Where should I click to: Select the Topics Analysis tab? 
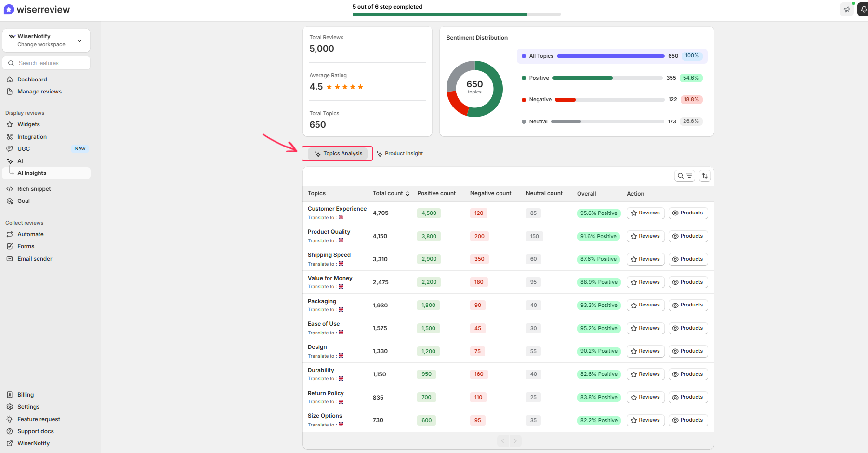[x=338, y=154]
